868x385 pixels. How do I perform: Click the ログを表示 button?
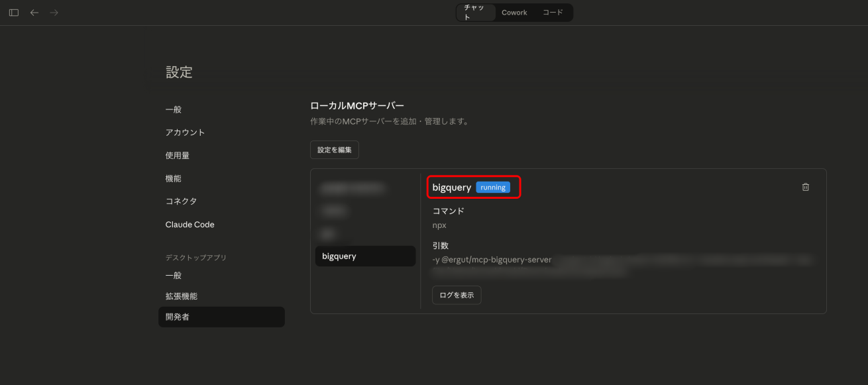click(457, 295)
